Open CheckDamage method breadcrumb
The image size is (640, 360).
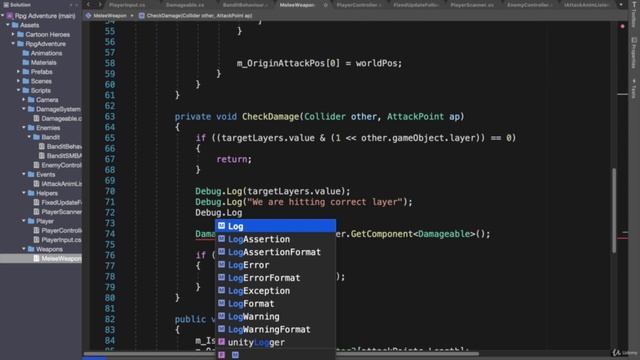pyautogui.click(x=196, y=16)
